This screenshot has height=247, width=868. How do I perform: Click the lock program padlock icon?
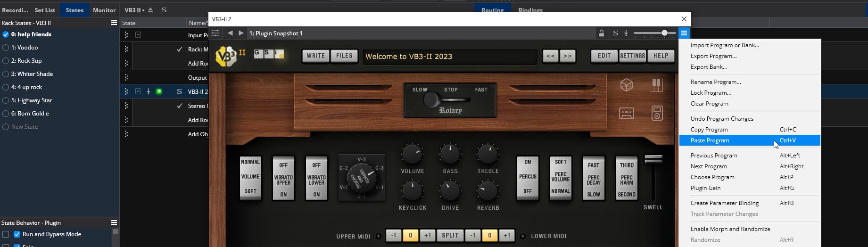click(602, 33)
